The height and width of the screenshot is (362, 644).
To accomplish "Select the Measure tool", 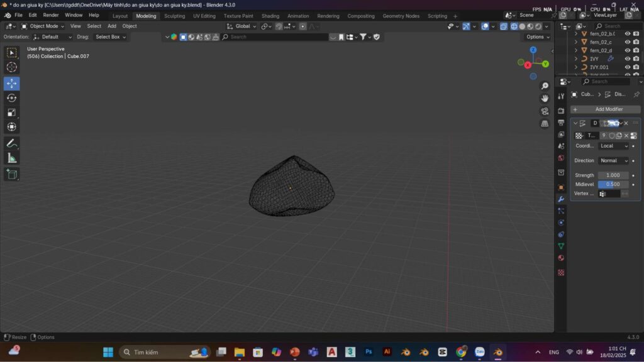I will 11,158.
